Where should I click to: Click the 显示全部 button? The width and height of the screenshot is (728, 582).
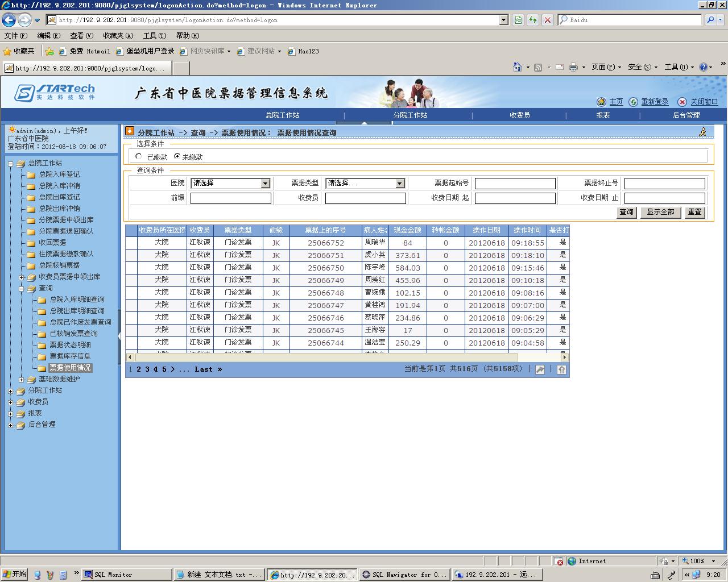click(x=660, y=212)
